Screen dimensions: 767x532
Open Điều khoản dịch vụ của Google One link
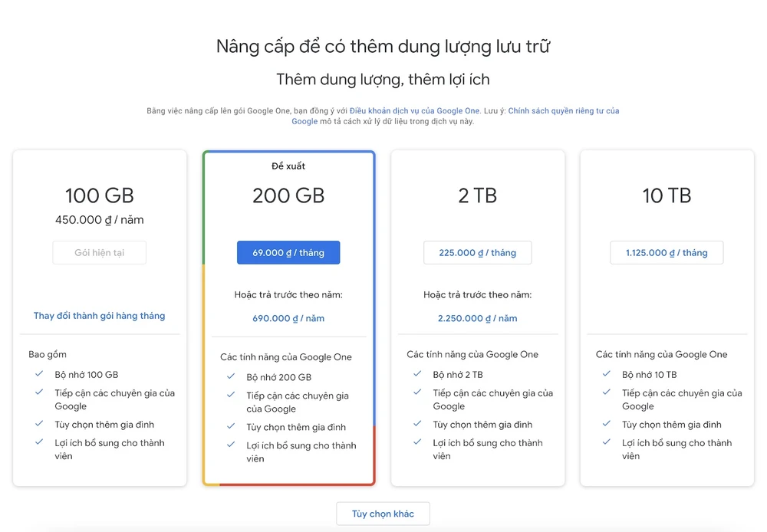(x=414, y=111)
